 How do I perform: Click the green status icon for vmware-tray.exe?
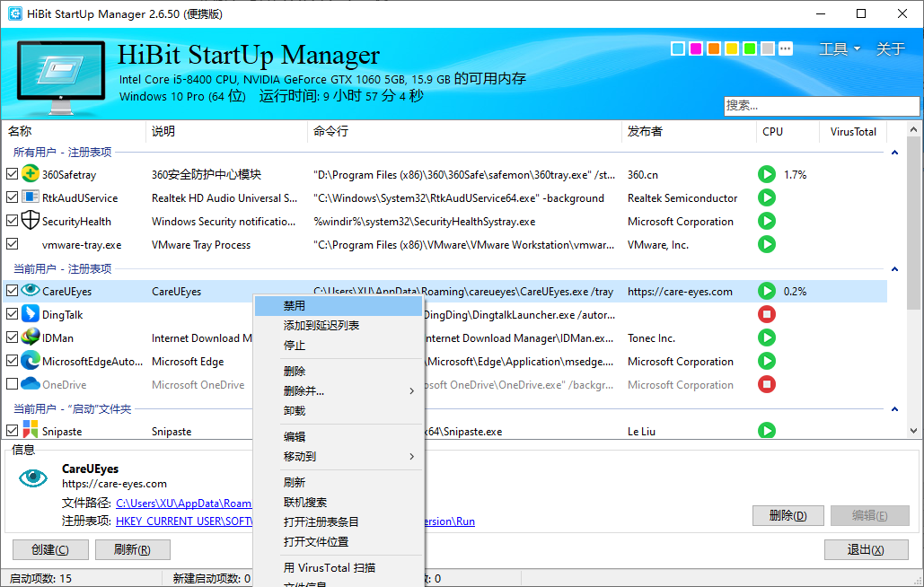(766, 244)
